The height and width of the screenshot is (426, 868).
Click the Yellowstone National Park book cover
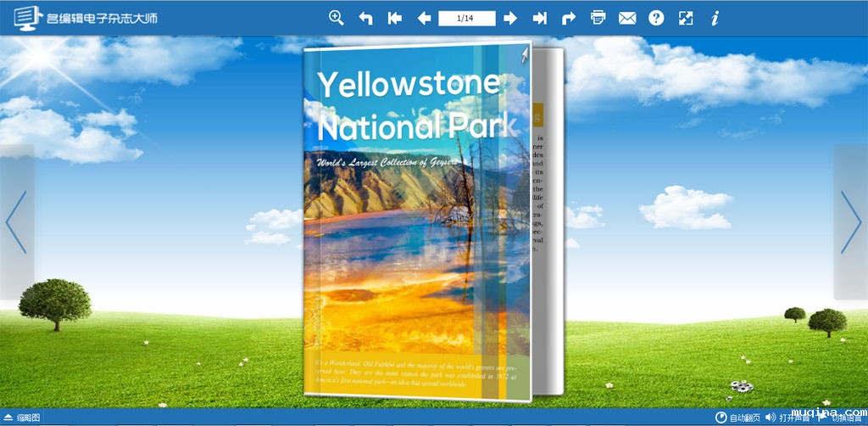(x=415, y=221)
